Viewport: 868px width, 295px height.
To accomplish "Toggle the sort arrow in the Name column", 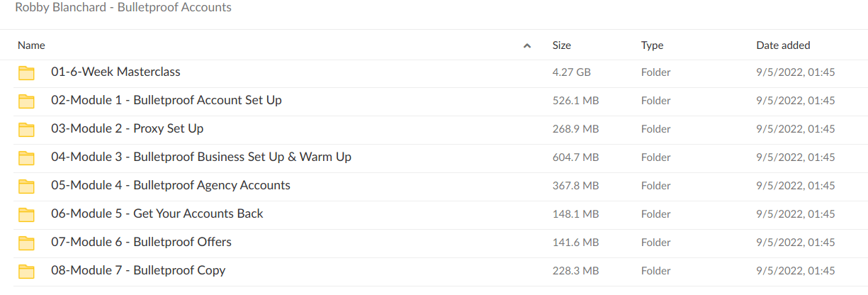I will click(x=526, y=46).
